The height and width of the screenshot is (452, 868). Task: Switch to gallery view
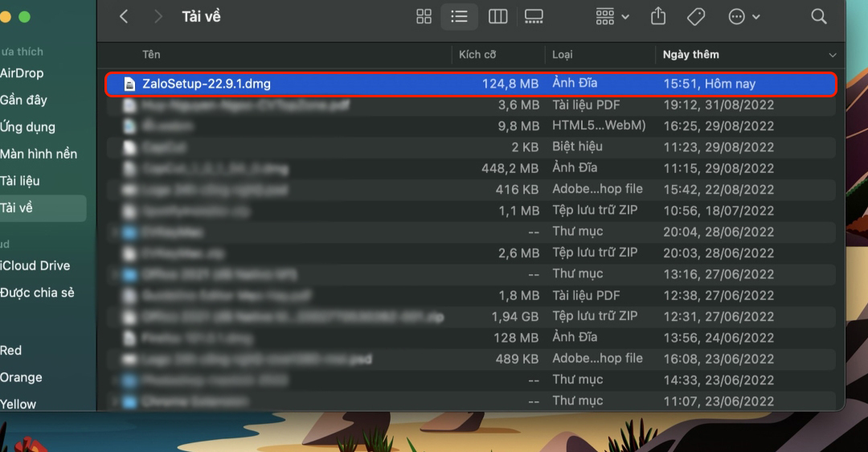pos(534,17)
